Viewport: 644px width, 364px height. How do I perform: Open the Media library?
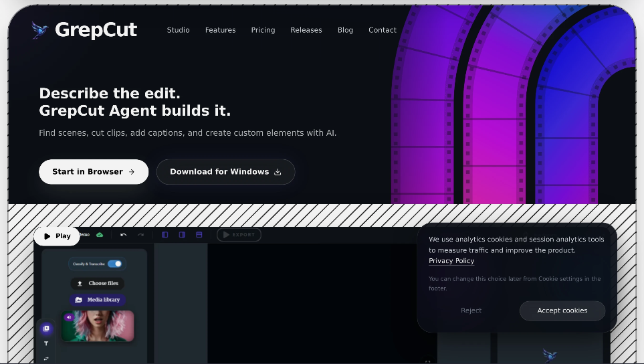point(98,300)
